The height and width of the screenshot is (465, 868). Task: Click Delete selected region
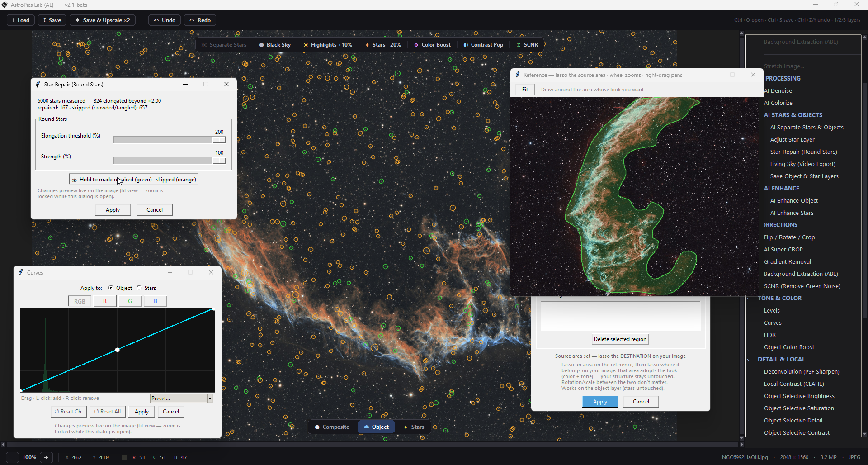[x=620, y=339]
